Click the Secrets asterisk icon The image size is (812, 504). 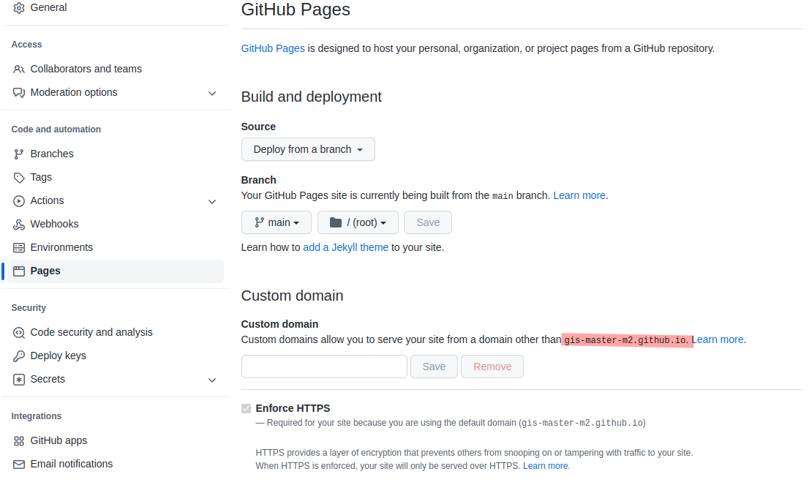[x=18, y=380]
